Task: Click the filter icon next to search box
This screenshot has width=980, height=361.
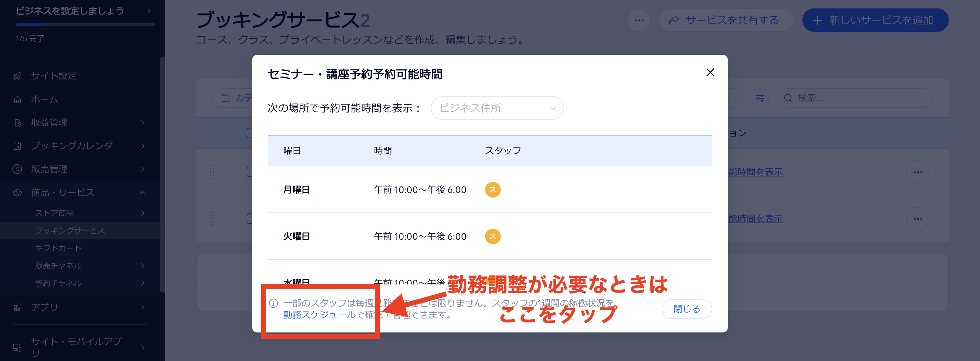Action: (x=760, y=98)
